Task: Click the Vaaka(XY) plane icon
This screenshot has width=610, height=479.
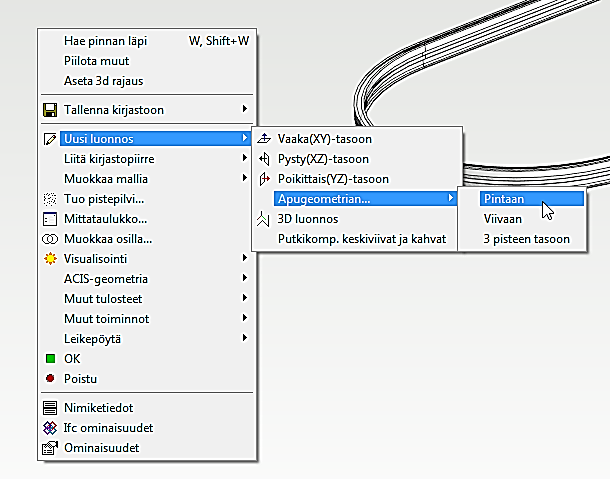Action: pyautogui.click(x=264, y=138)
